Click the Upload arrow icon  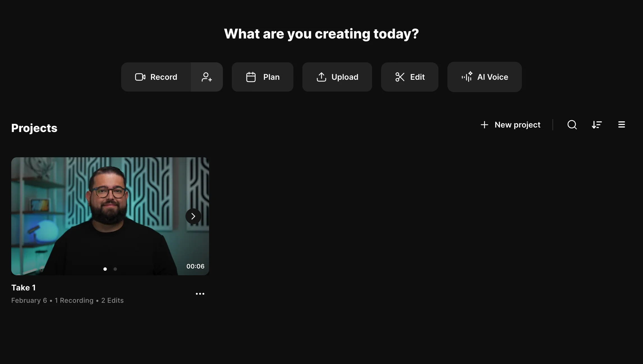point(321,77)
